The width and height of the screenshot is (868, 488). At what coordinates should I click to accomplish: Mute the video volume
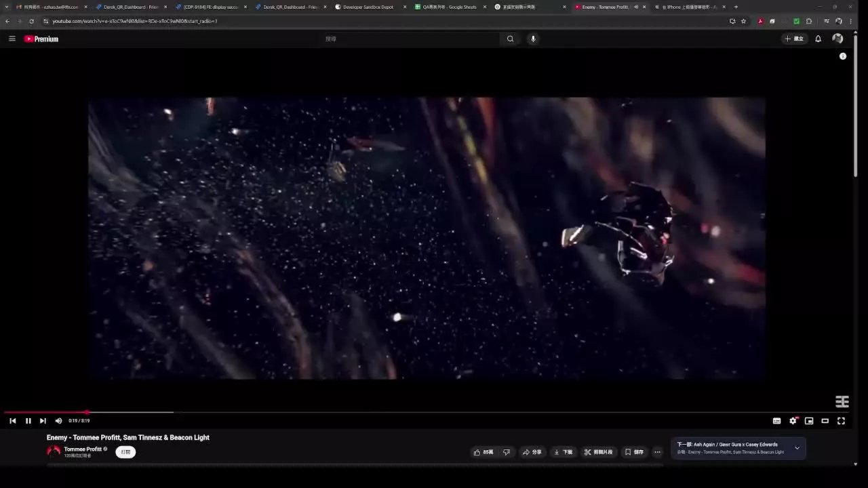[x=58, y=421]
